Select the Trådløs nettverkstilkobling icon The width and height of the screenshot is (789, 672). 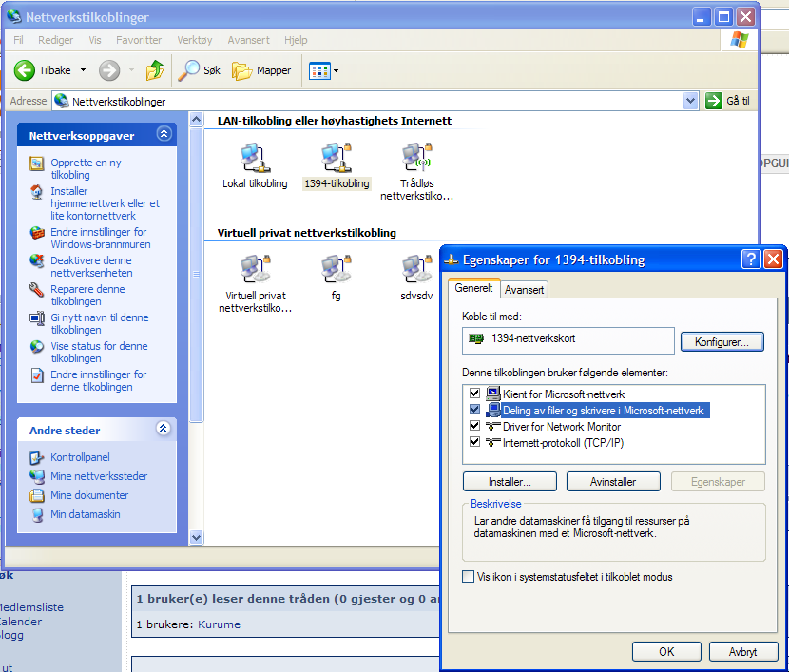pos(416,157)
